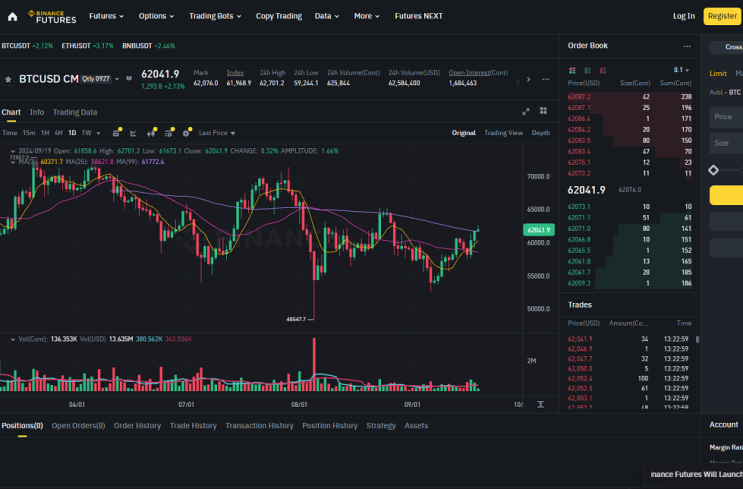Expand chart to fullscreen

pyautogui.click(x=526, y=112)
